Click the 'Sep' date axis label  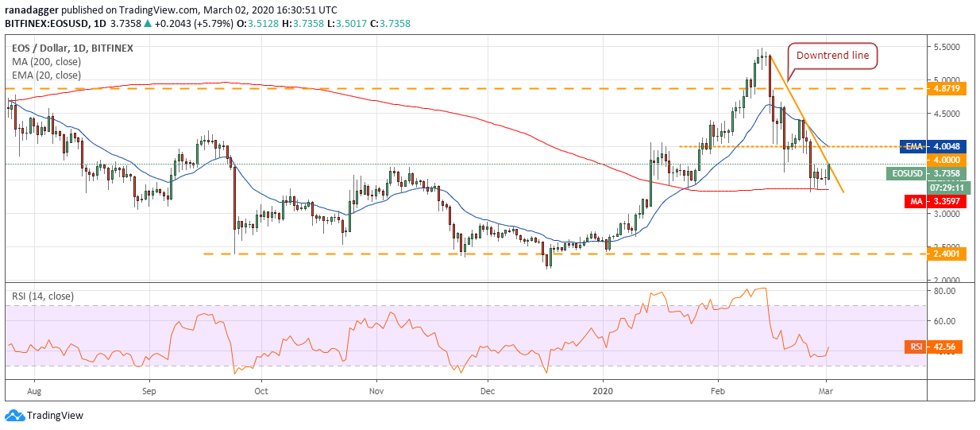pyautogui.click(x=149, y=392)
